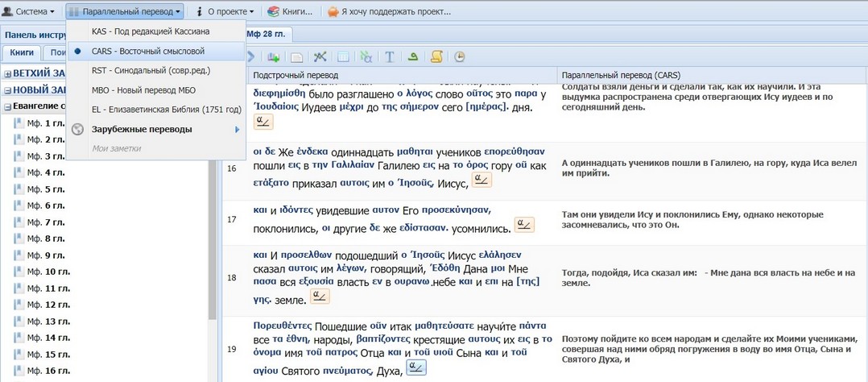This screenshot has width=868, height=382.
Task: Click the clock icon in the toolbar
Action: click(460, 56)
